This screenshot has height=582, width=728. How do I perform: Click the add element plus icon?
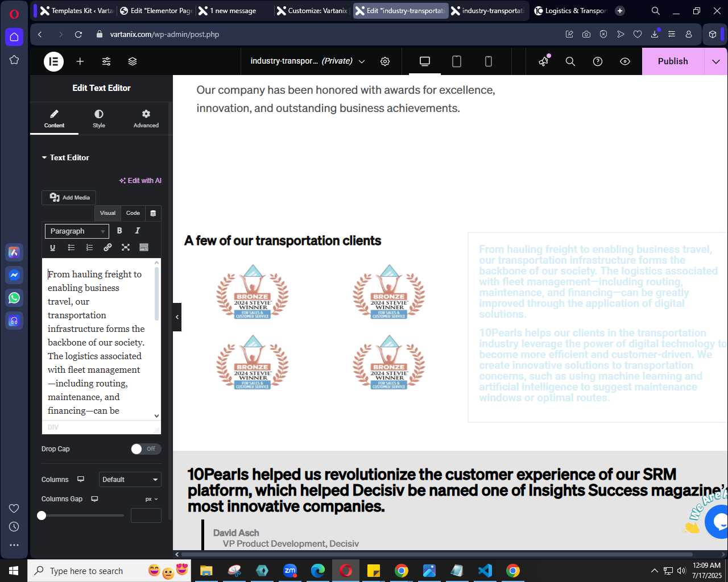(x=80, y=61)
